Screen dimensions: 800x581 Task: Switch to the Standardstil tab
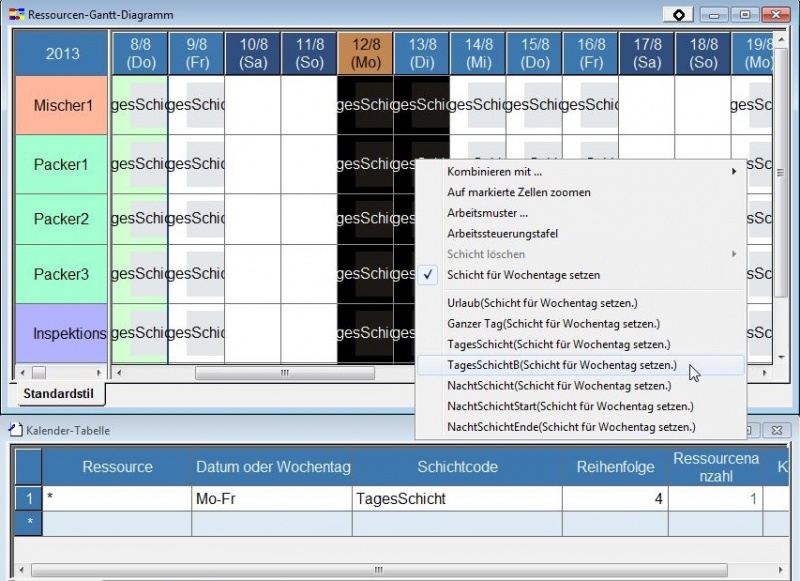pos(57,394)
